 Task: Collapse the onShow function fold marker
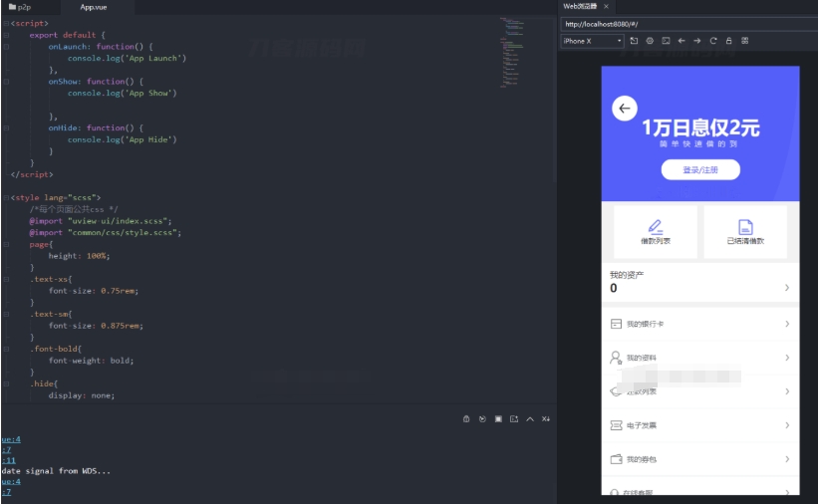click(6, 82)
